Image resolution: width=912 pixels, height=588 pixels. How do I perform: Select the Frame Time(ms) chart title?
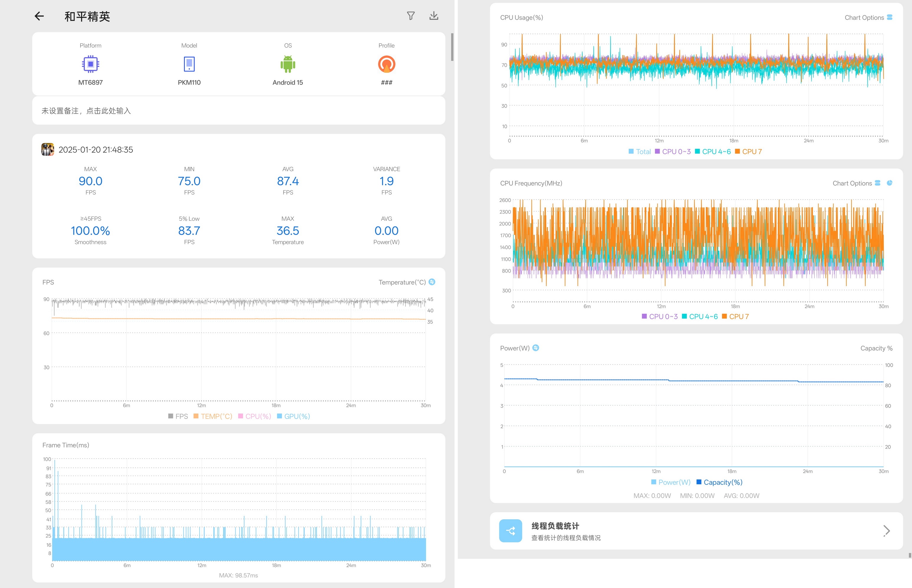click(66, 445)
